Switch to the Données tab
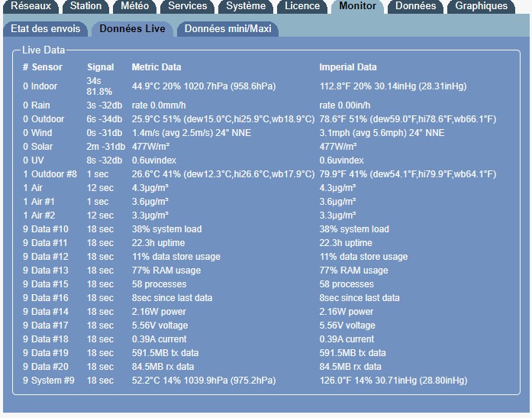Viewport: 532px width, 418px height. coord(416,6)
